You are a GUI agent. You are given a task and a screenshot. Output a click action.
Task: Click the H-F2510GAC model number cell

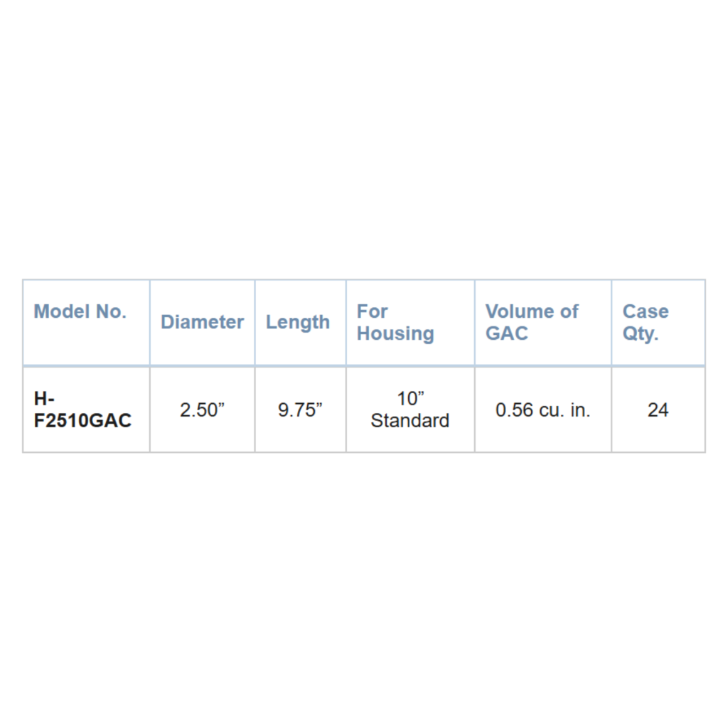coord(82,409)
